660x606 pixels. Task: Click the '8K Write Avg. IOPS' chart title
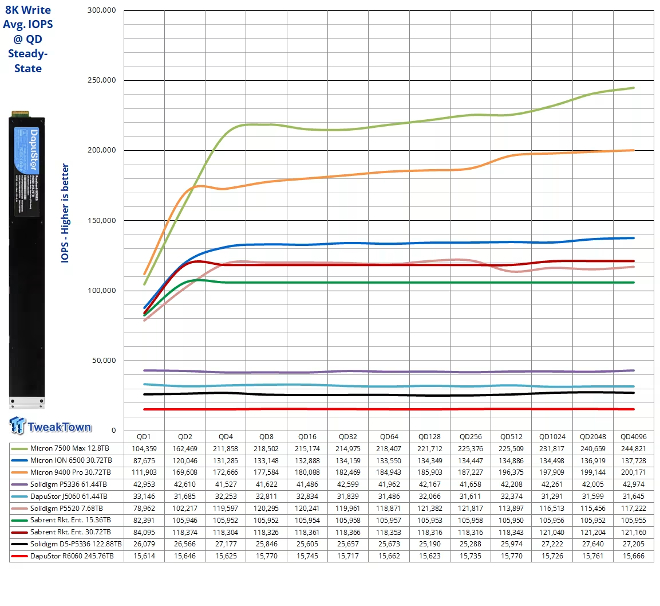[28, 39]
